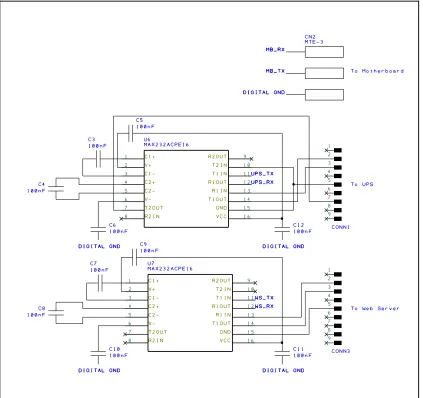Select the R2OUT pin name inside U7
Image resolution: width=423 pixels, height=398 pixels.
click(221, 281)
